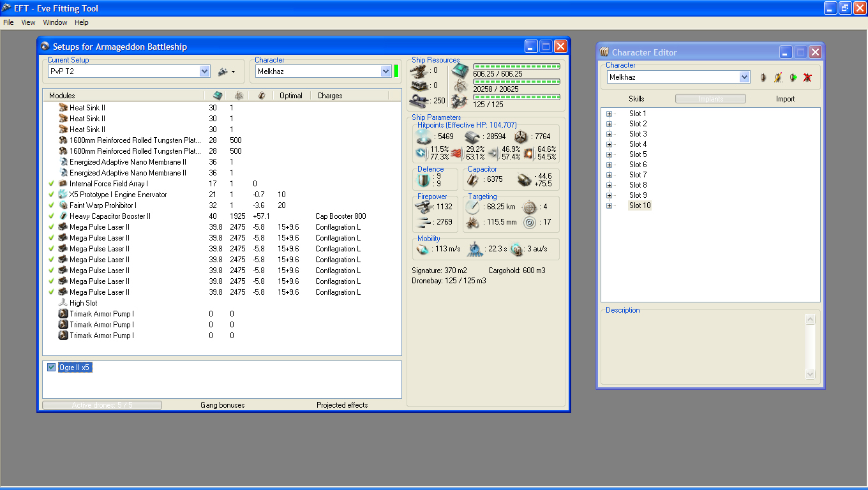Open the Window menu
Screen dimensions: 868x490
pyautogui.click(x=55, y=22)
